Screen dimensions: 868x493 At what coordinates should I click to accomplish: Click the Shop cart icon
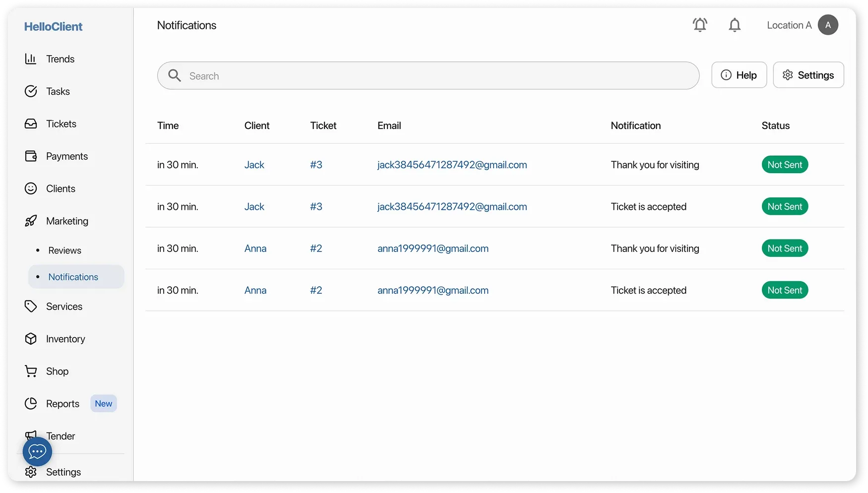[x=31, y=371]
